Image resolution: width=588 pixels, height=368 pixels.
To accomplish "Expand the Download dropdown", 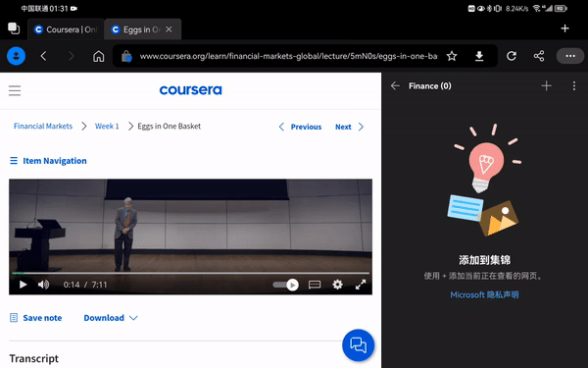I will coord(111,318).
